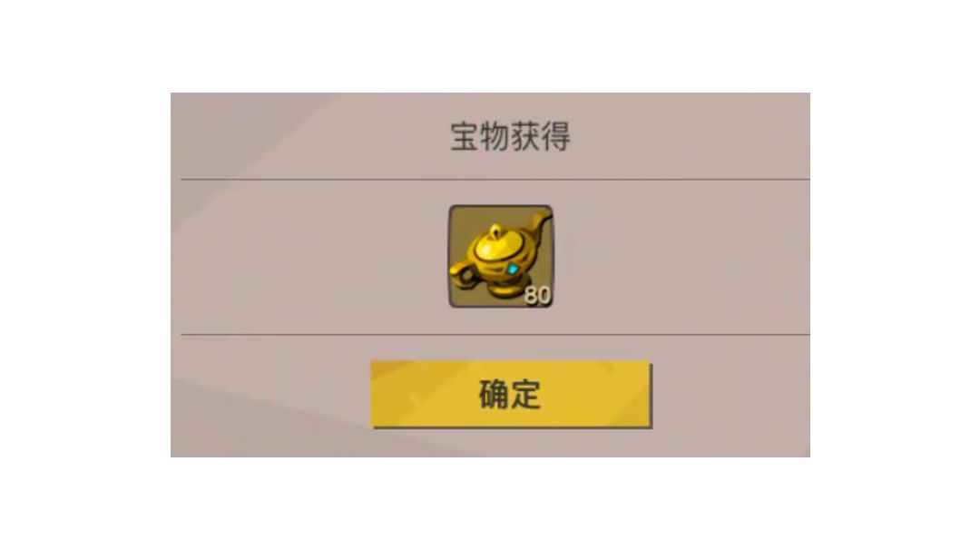Click the divider line above 确定 button
Image resolution: width=980 pixels, height=550 pixels.
[495, 334]
